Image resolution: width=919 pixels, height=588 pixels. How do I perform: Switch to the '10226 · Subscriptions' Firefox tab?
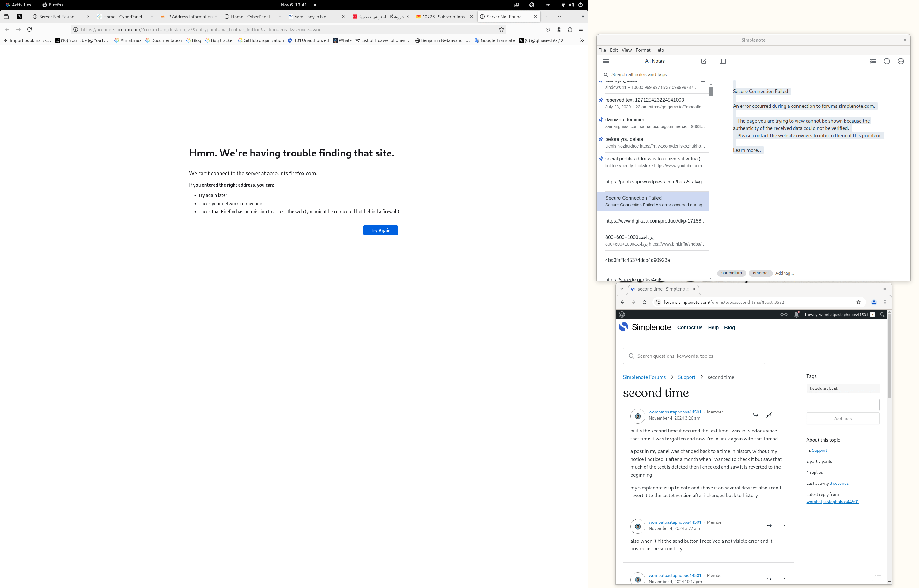(444, 17)
